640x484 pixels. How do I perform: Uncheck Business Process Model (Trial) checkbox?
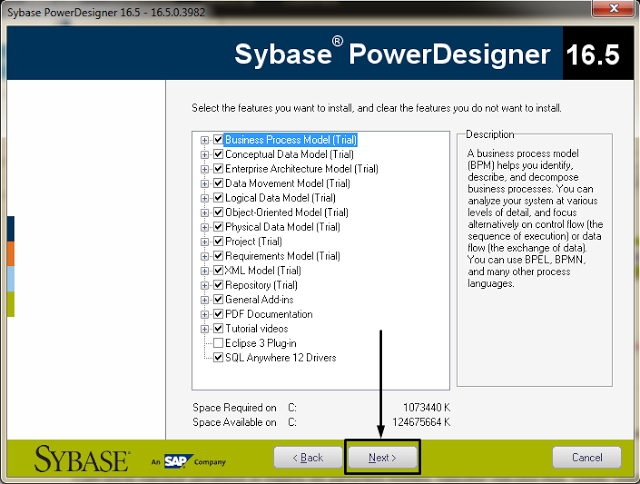[x=218, y=140]
